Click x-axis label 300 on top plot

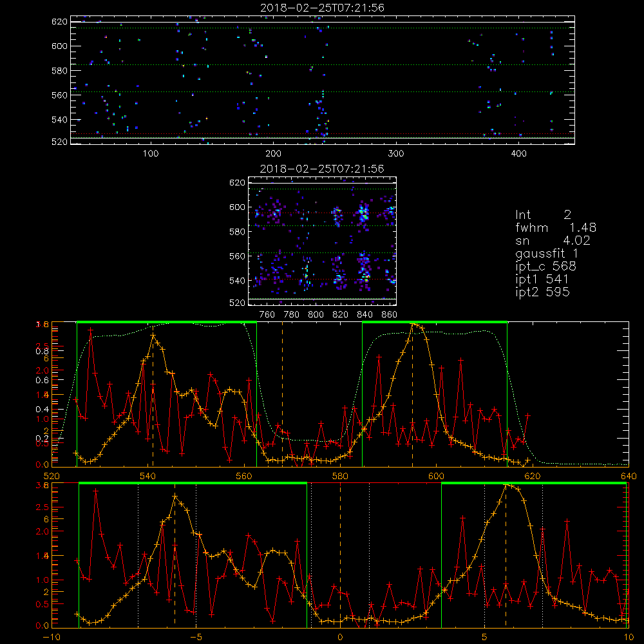[x=396, y=154]
